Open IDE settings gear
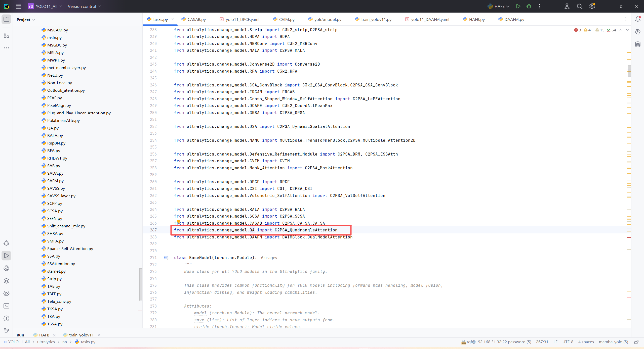This screenshot has width=644, height=349. [x=592, y=6]
